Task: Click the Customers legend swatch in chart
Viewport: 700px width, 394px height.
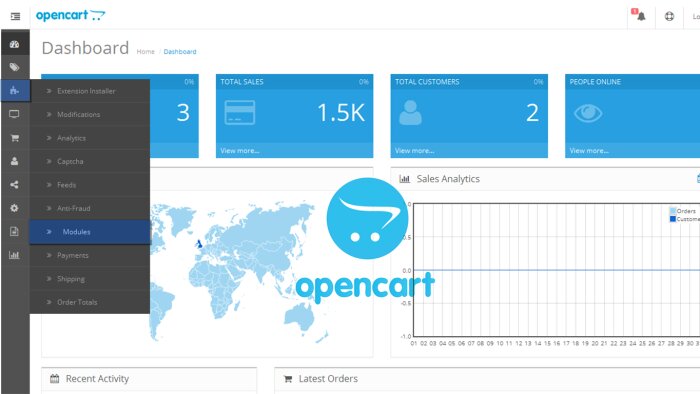Action: point(673,219)
